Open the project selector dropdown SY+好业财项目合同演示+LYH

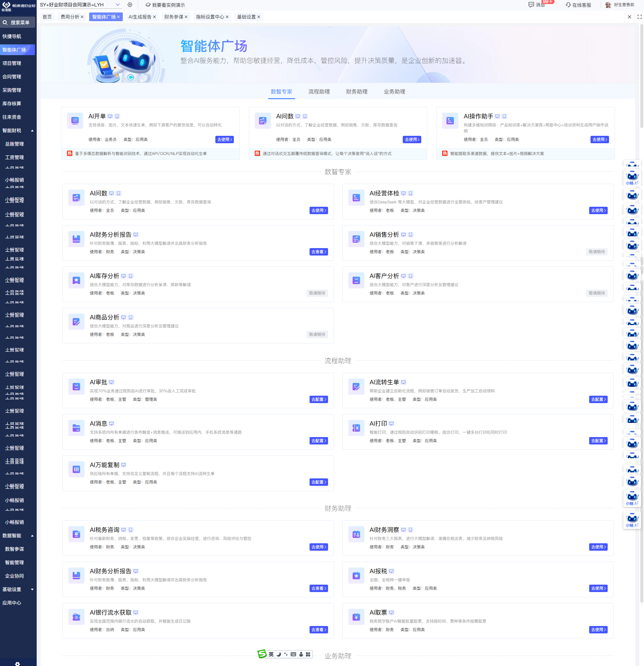(x=118, y=5)
